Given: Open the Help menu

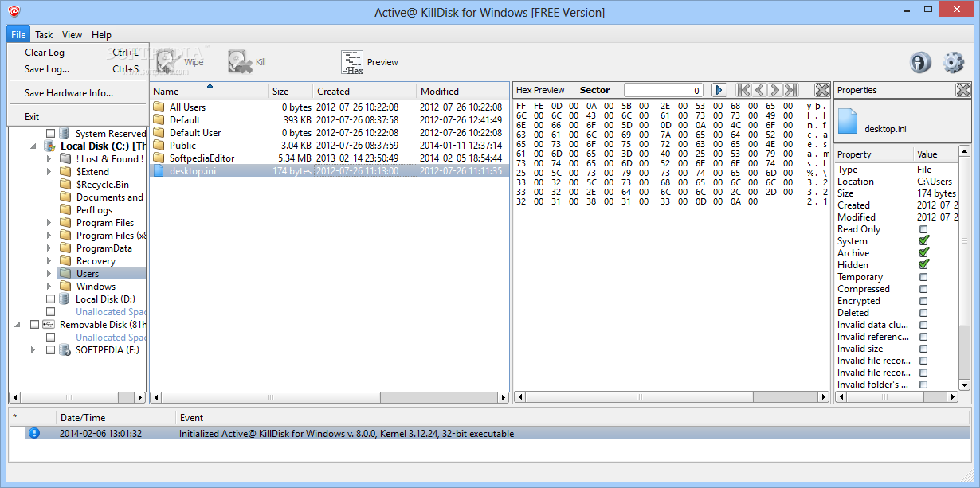Looking at the screenshot, I should [101, 34].
